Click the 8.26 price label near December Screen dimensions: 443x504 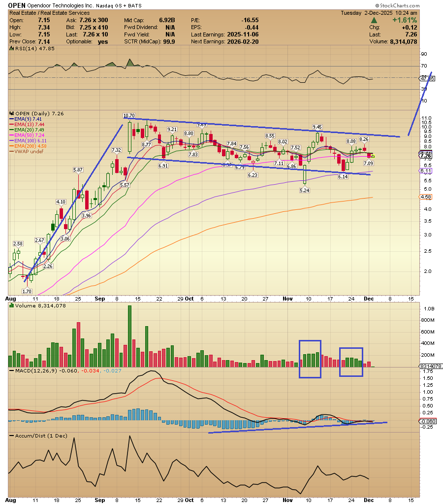(364, 139)
